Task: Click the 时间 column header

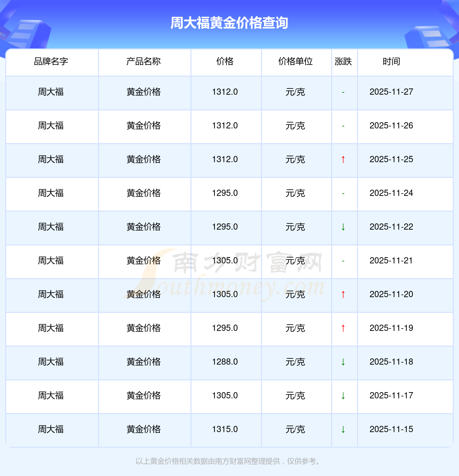Action: tap(391, 61)
